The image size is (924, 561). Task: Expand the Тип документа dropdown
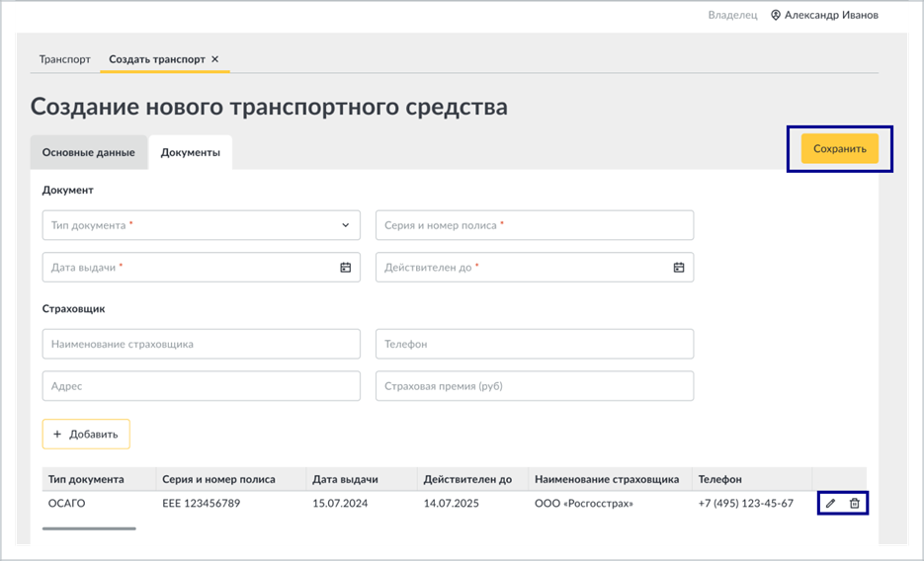(345, 225)
